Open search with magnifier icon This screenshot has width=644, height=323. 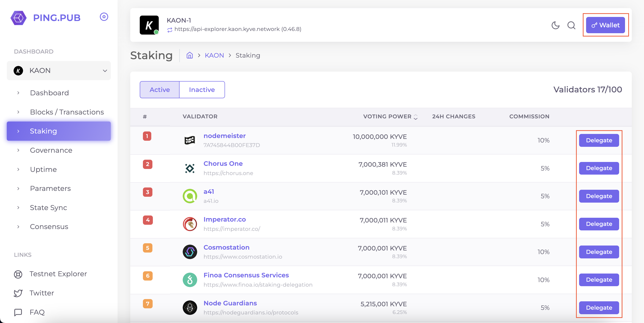point(571,25)
